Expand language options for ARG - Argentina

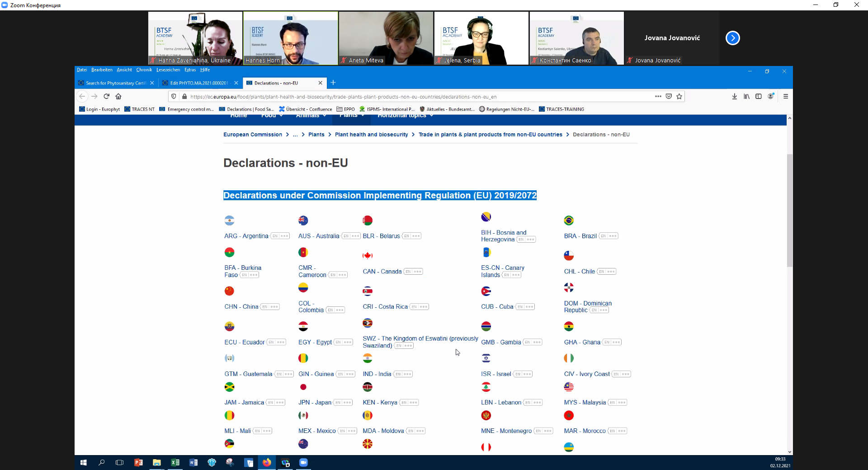[284, 236]
